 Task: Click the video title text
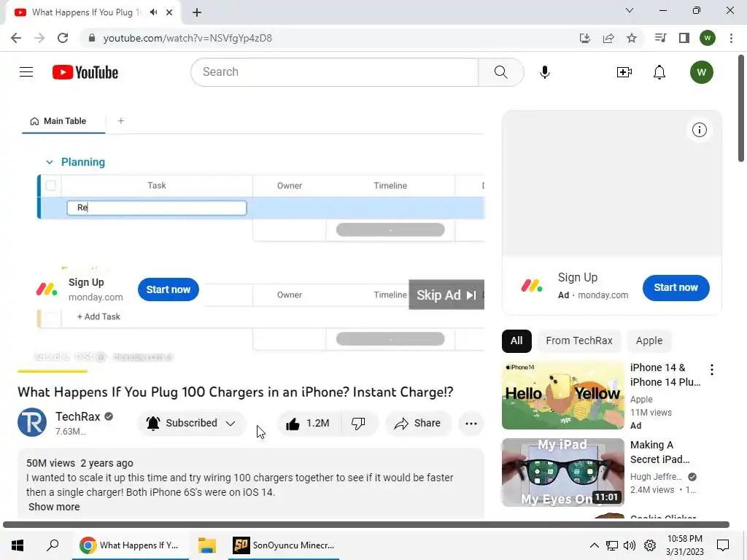pyautogui.click(x=236, y=392)
